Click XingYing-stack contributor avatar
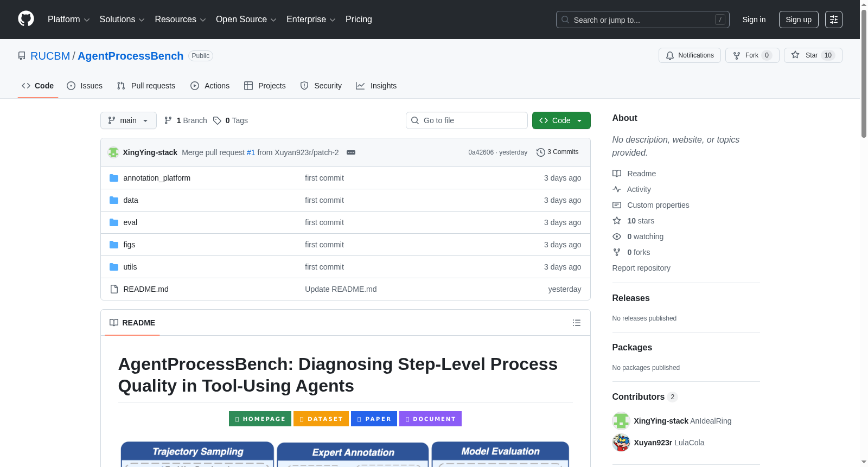The width and height of the screenshot is (868, 467). coord(621,421)
